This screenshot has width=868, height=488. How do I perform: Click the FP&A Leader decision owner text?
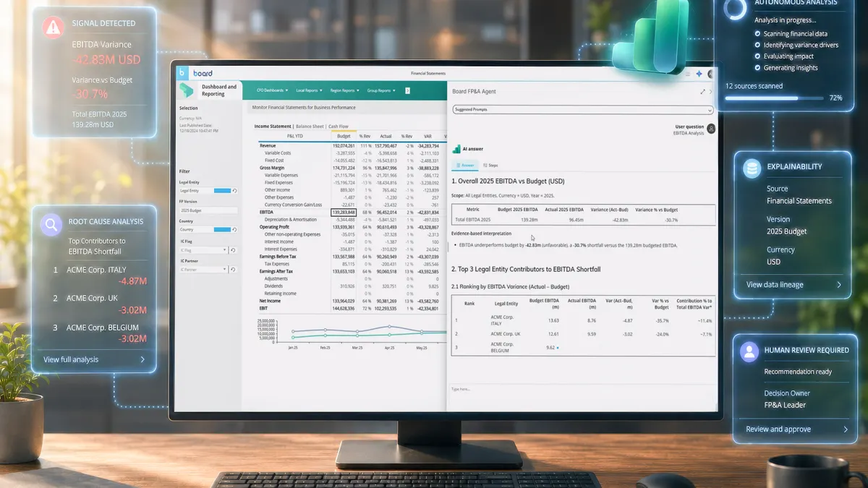[785, 405]
